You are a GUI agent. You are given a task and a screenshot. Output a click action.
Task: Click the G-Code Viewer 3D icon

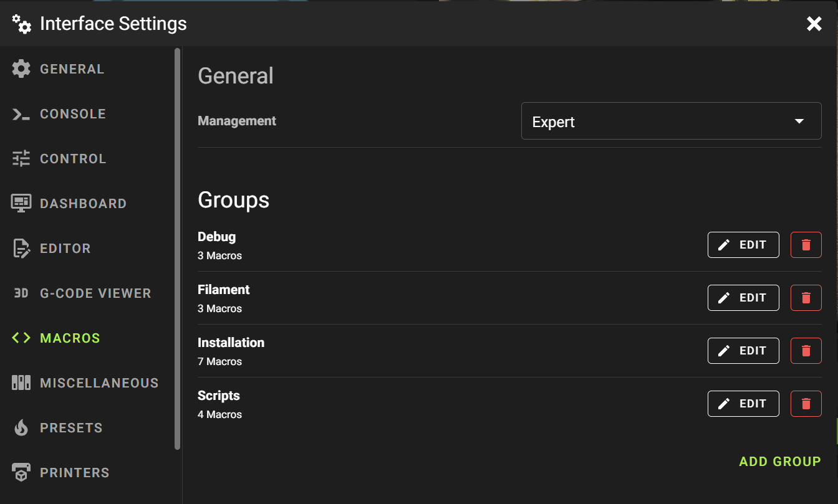pos(21,293)
